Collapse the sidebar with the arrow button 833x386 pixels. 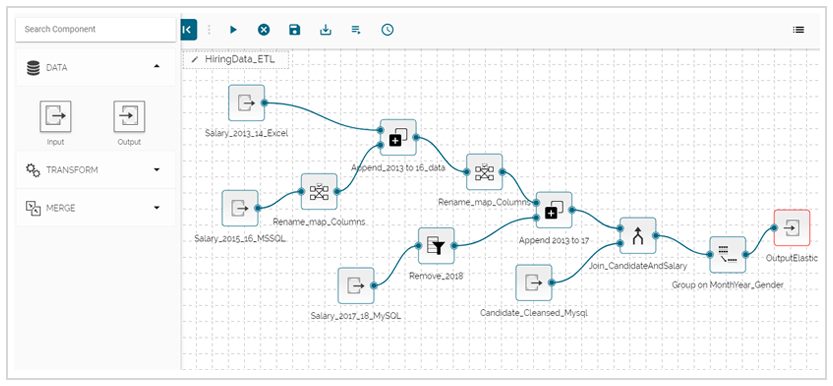[188, 30]
